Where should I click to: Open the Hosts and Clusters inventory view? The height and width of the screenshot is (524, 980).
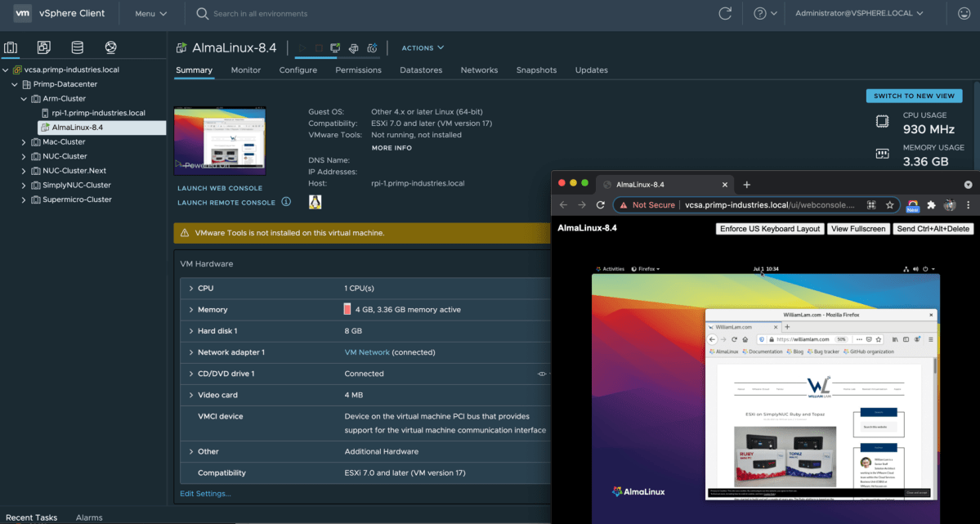pos(11,47)
